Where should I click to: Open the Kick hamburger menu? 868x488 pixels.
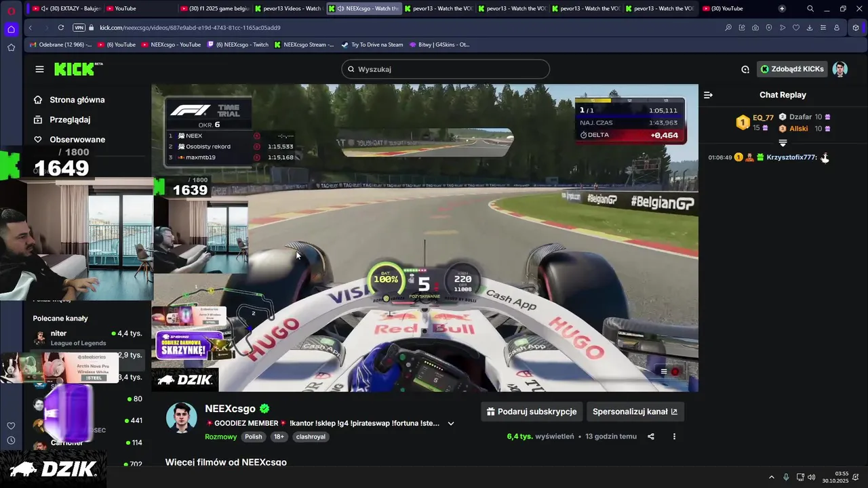(39, 69)
